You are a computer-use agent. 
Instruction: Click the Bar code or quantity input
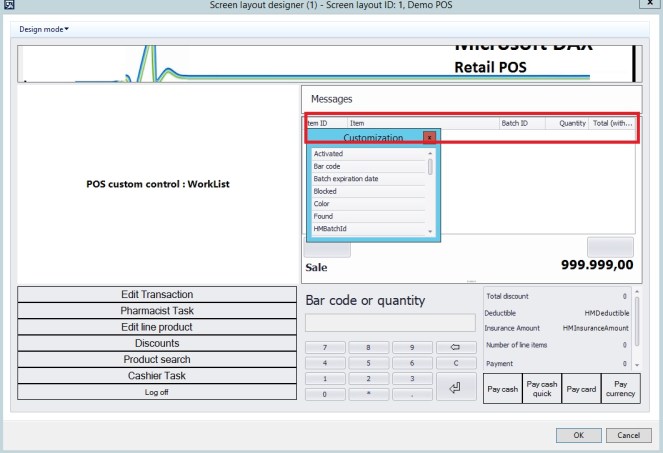point(389,323)
